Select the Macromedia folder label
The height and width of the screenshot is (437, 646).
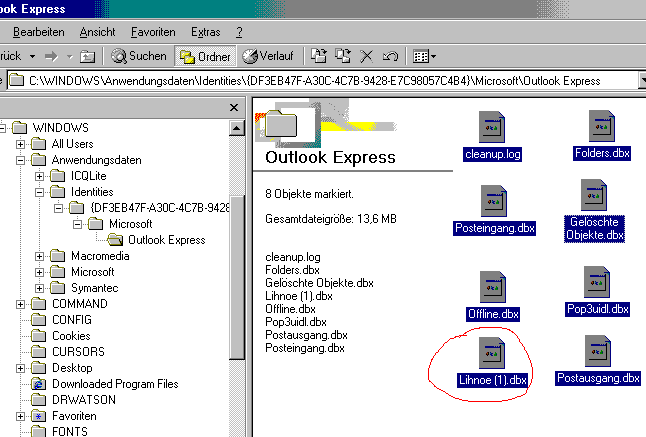[100, 256]
